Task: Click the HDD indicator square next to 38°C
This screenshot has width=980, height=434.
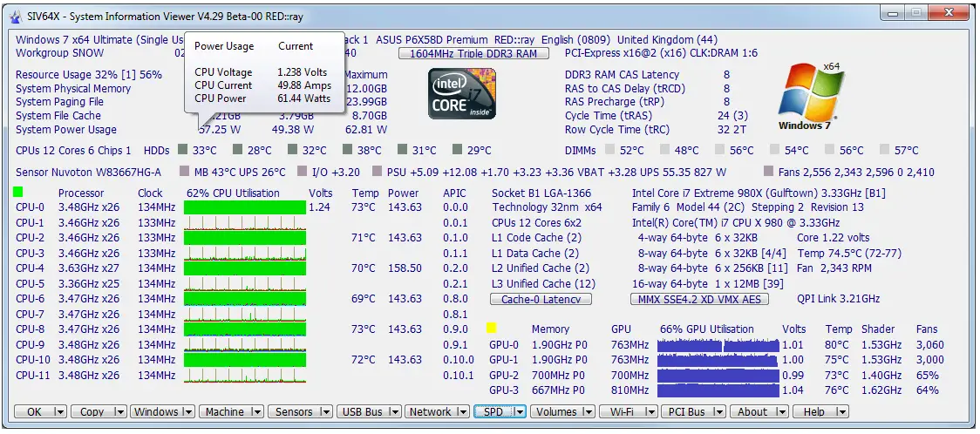Action: tap(348, 149)
